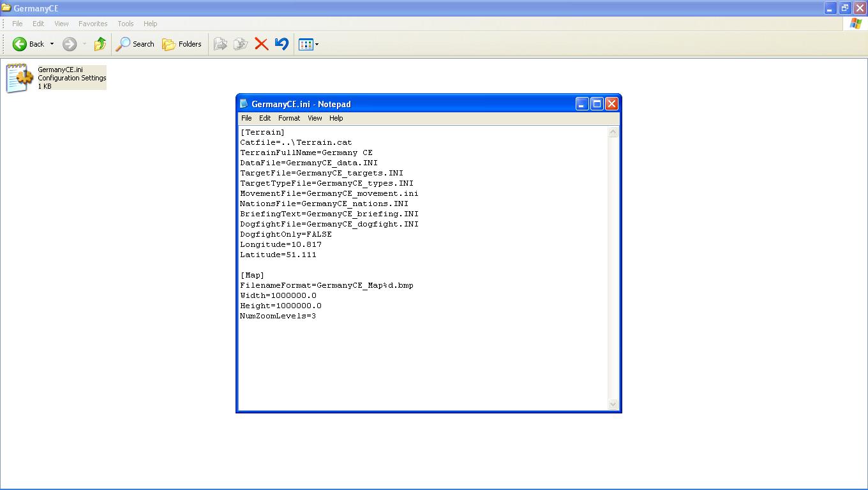Open the Search pane in Explorer
The height and width of the screenshot is (490, 868).
point(135,44)
